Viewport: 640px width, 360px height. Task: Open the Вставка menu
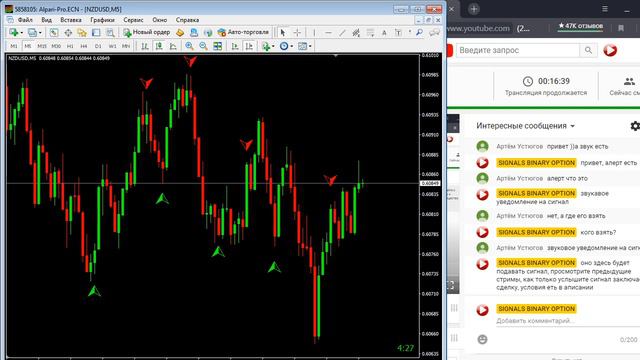click(71, 20)
